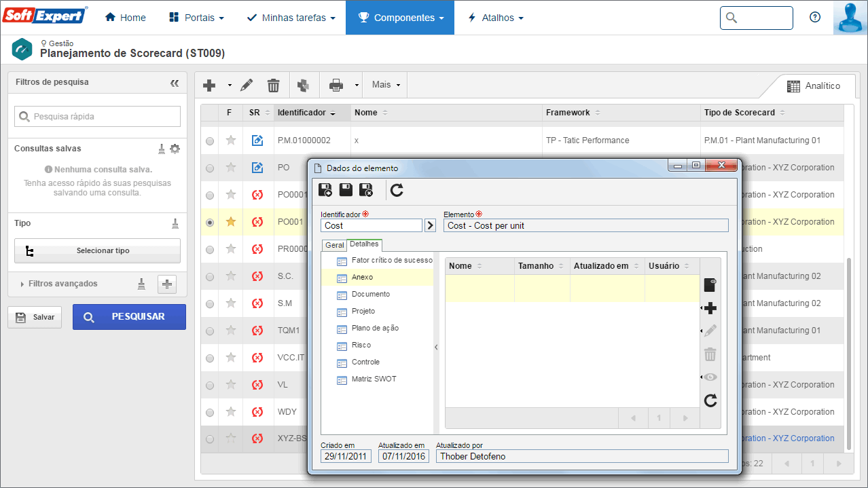This screenshot has width=868, height=488.
Task: Open the Mais dropdown menu
Action: coord(386,85)
